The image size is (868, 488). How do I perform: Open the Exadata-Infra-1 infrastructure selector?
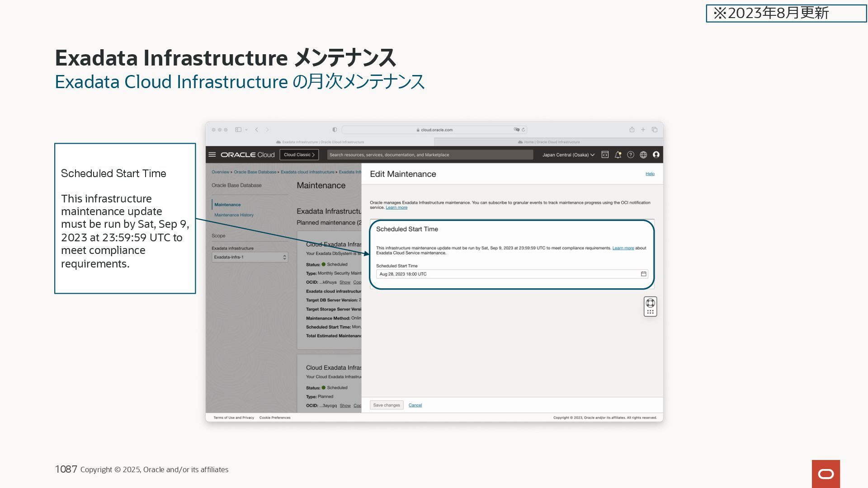[x=250, y=257]
